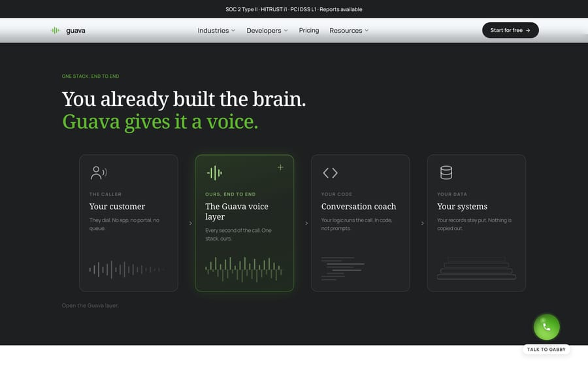Click Your records stay put description
Screen dimensions: 588x368
click(x=474, y=224)
